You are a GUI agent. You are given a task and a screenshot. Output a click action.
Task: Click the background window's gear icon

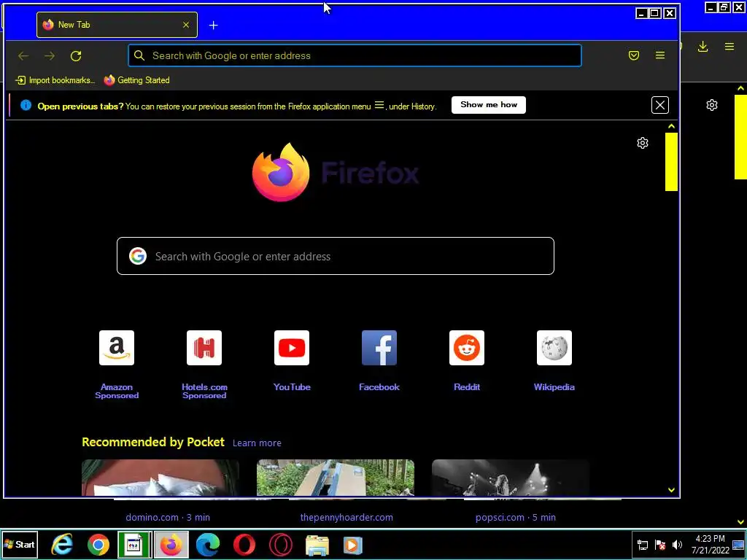coord(712,105)
